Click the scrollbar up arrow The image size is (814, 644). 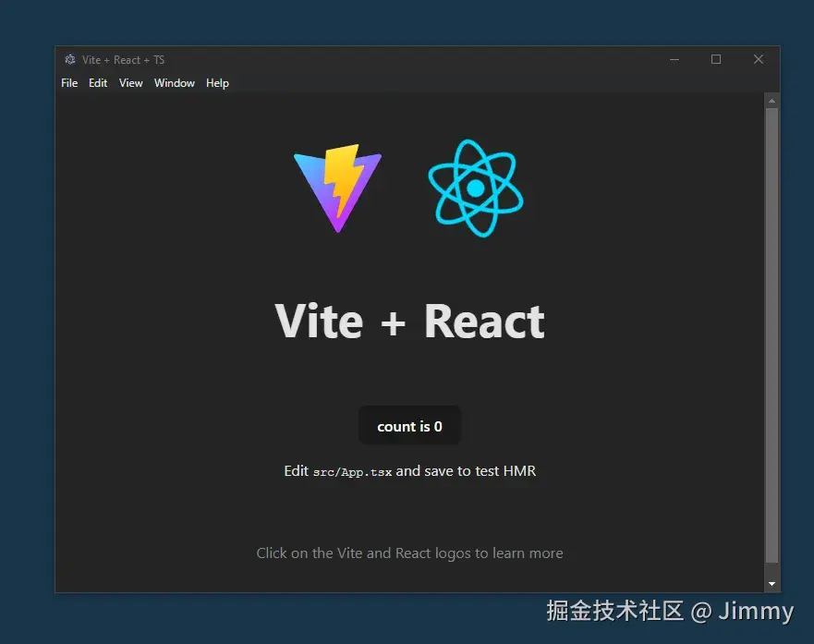point(771,101)
